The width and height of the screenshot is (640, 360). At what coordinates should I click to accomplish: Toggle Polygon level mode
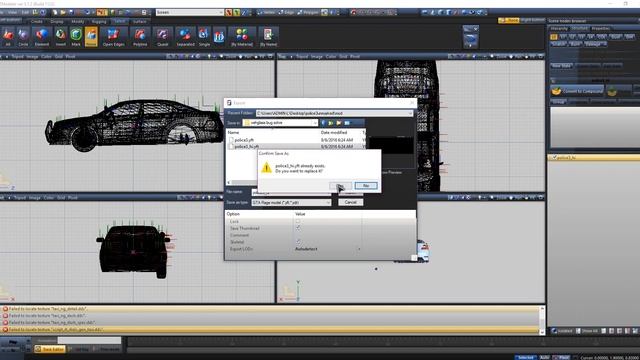point(308,12)
